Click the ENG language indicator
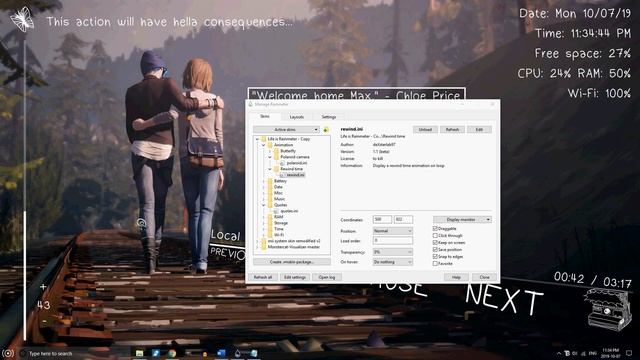This screenshot has height=360, width=640. tap(593, 353)
